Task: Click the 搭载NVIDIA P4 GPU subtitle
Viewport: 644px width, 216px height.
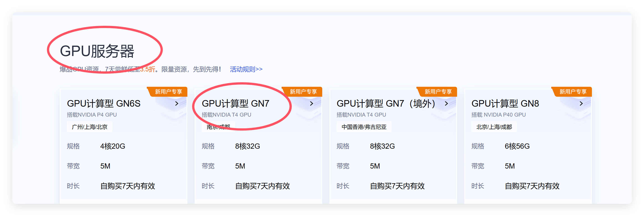Action: (x=92, y=115)
